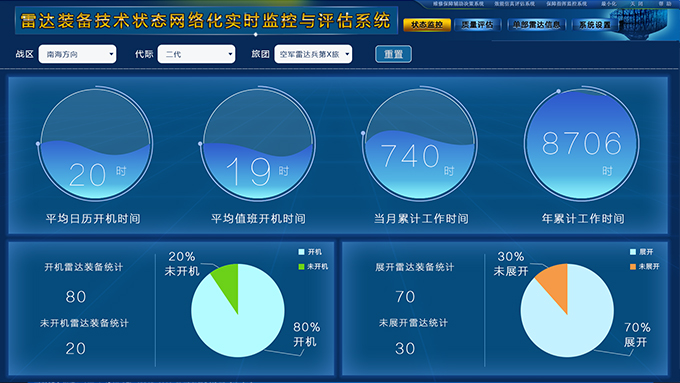This screenshot has width=680, height=383.
Task: Click the 重置 reset button
Action: (x=393, y=54)
